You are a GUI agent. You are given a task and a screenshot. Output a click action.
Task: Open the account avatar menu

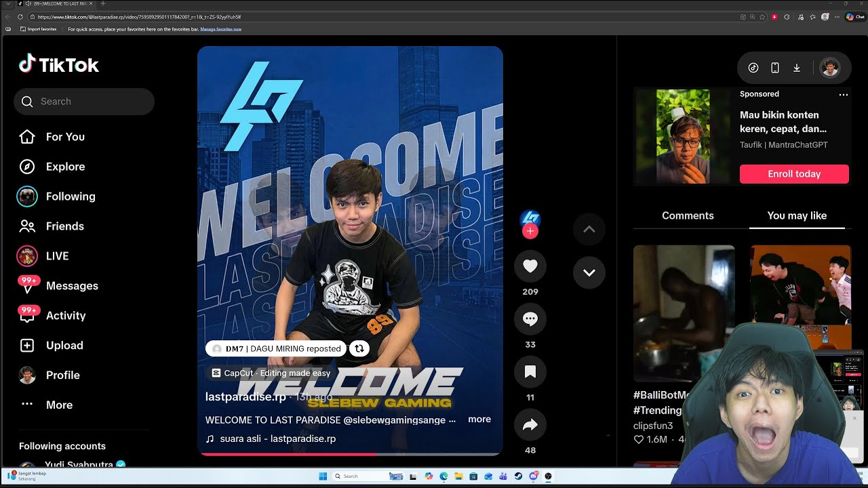pyautogui.click(x=829, y=68)
